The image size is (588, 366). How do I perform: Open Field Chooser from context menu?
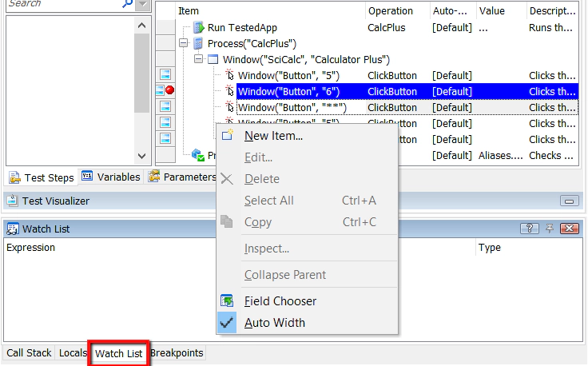307,300
